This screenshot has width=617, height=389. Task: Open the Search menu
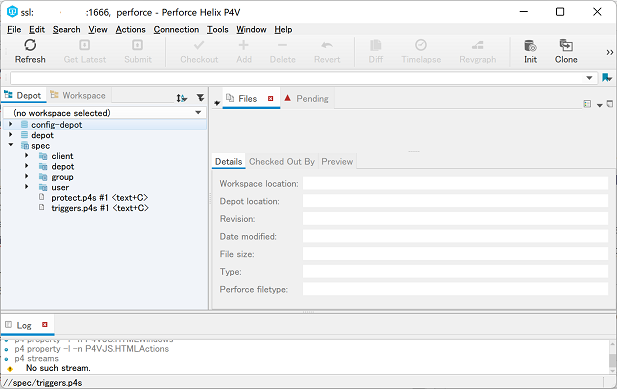[67, 29]
